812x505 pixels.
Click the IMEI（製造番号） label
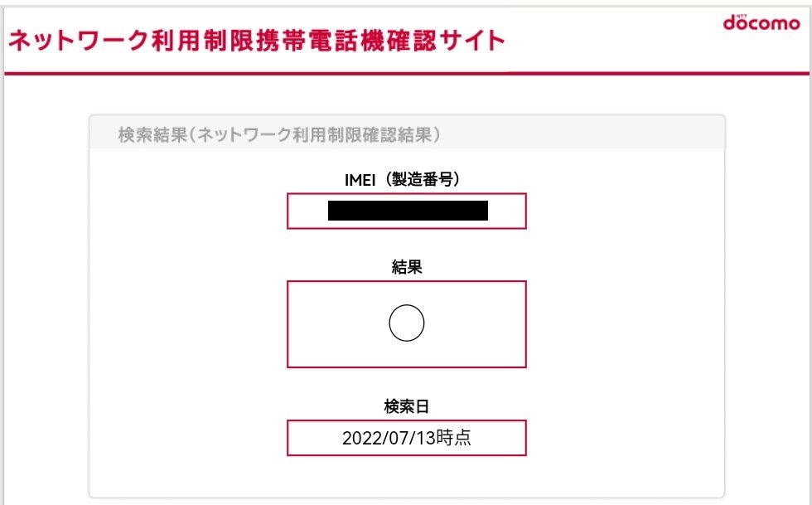[x=407, y=178]
